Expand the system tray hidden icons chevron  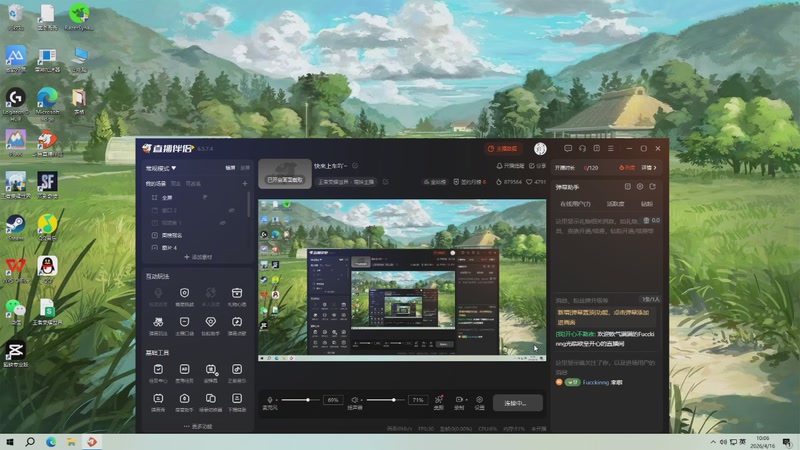pos(713,442)
